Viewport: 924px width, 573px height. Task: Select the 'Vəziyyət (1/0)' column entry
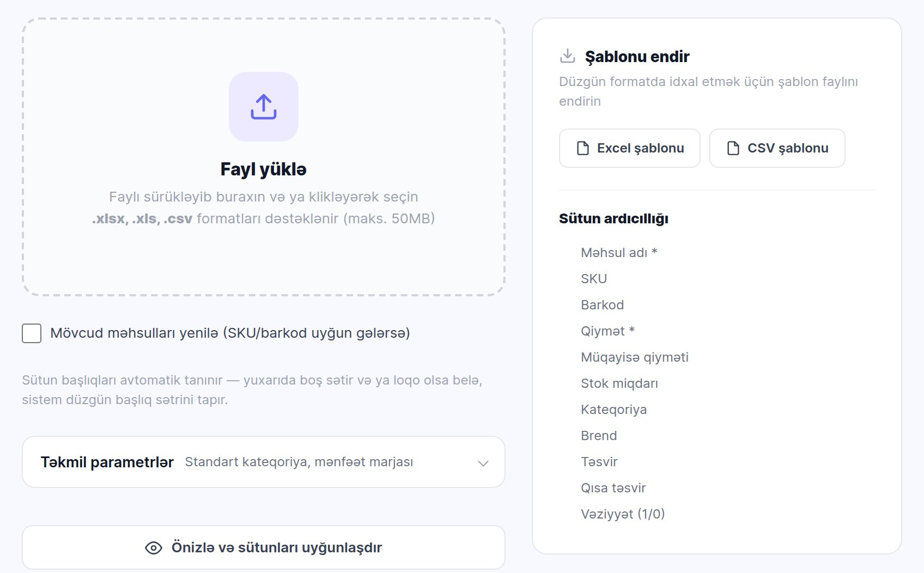click(623, 514)
